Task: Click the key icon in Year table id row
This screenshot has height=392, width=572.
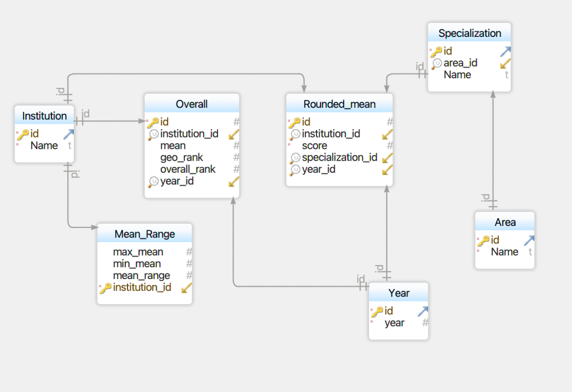Action: [x=377, y=311]
